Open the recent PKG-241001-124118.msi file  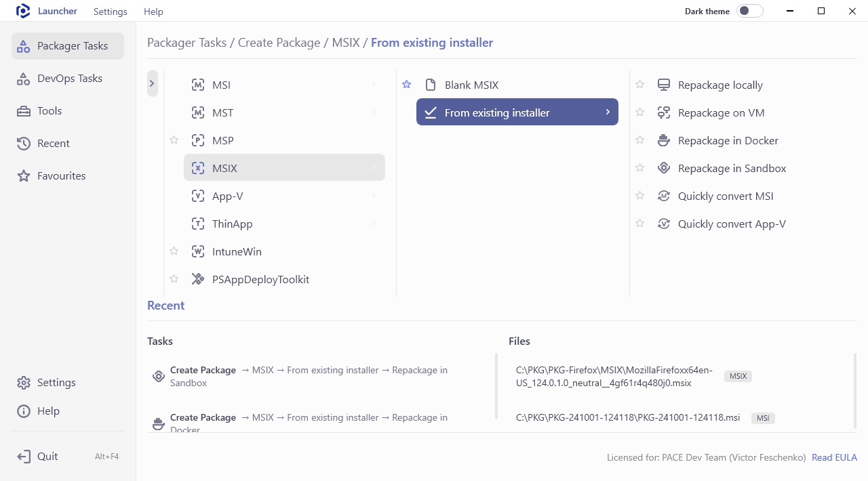(628, 417)
